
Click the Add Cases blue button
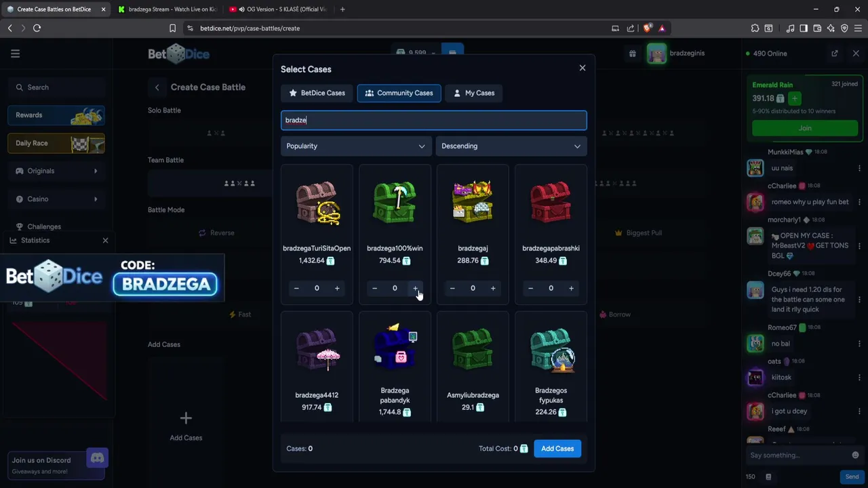(557, 449)
